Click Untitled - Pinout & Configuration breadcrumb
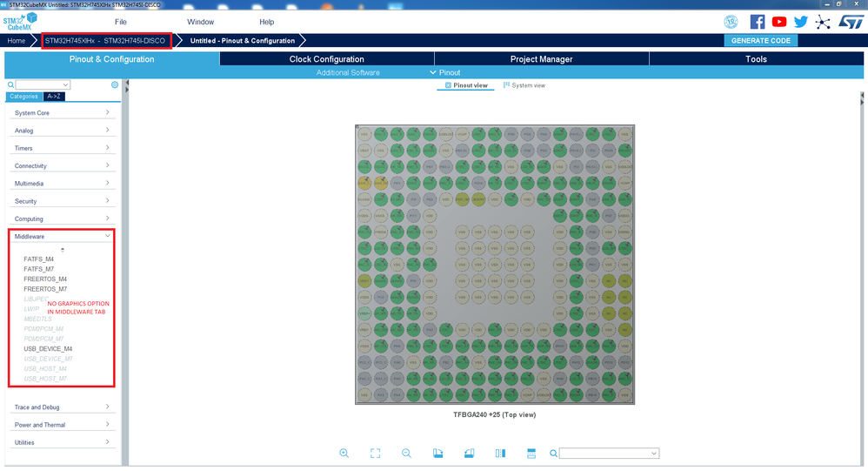The width and height of the screenshot is (868, 471). pos(243,40)
